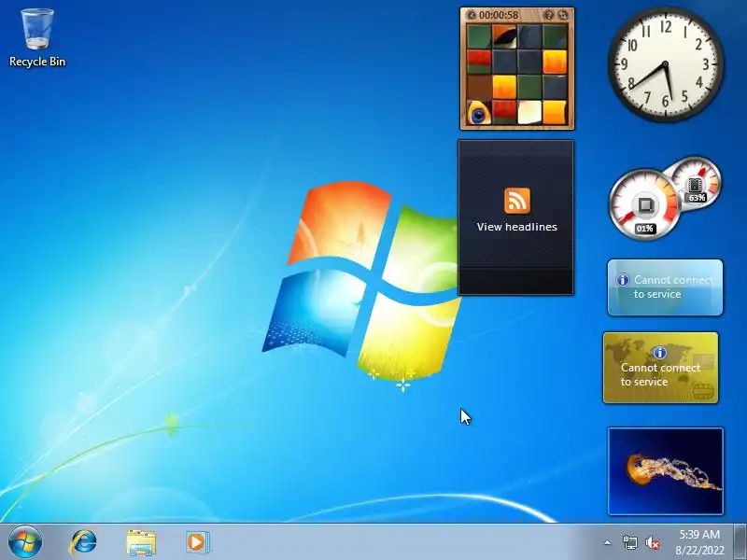Click the jellyfish slideshow picture
Screen dimensions: 747x560
666,471
